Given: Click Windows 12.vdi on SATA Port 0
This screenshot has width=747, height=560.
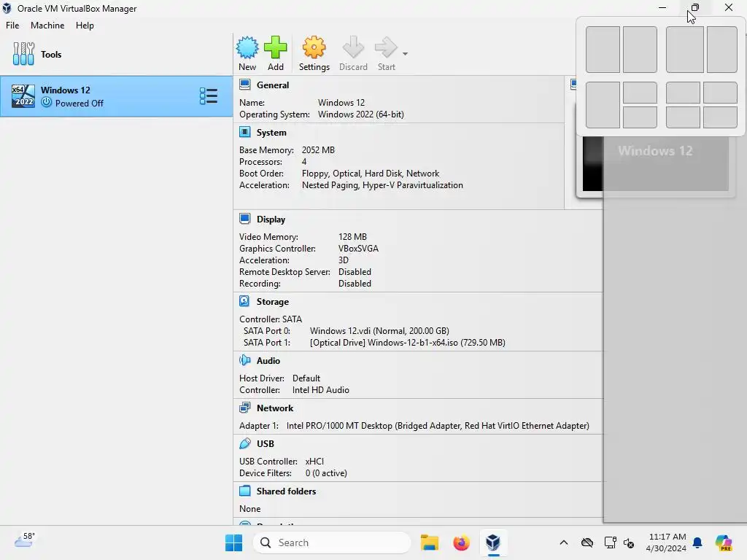Looking at the screenshot, I should point(379,331).
